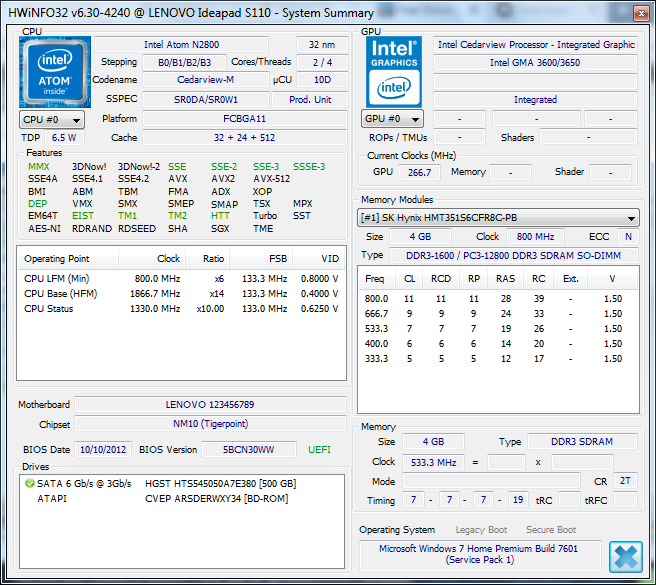Click the Chipset NM10 (Tigerpoint) field
The image size is (656, 585).
click(x=210, y=424)
